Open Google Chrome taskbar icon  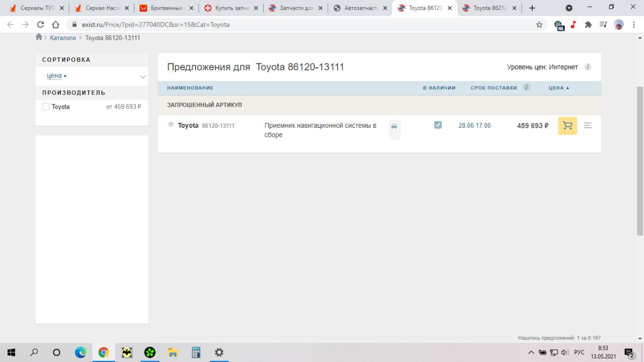pos(104,352)
